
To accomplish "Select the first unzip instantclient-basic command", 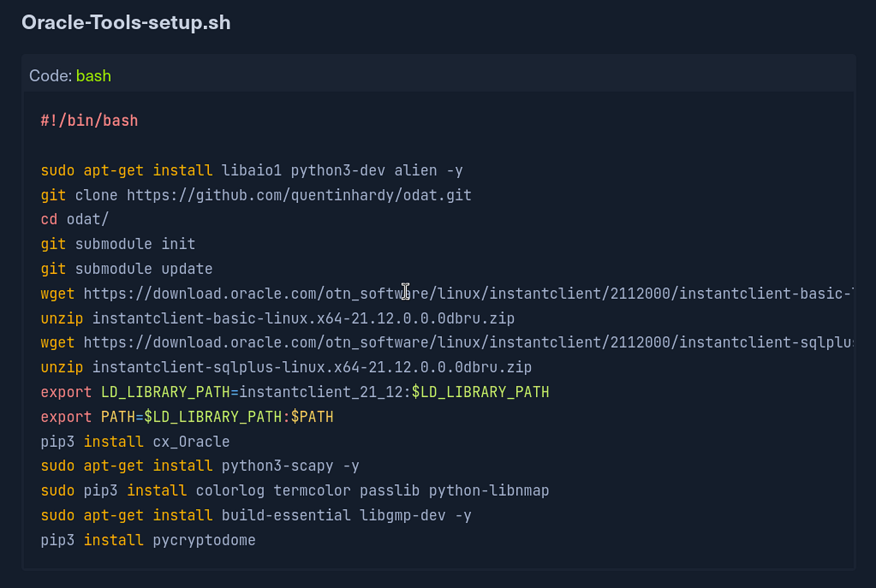I will click(277, 318).
